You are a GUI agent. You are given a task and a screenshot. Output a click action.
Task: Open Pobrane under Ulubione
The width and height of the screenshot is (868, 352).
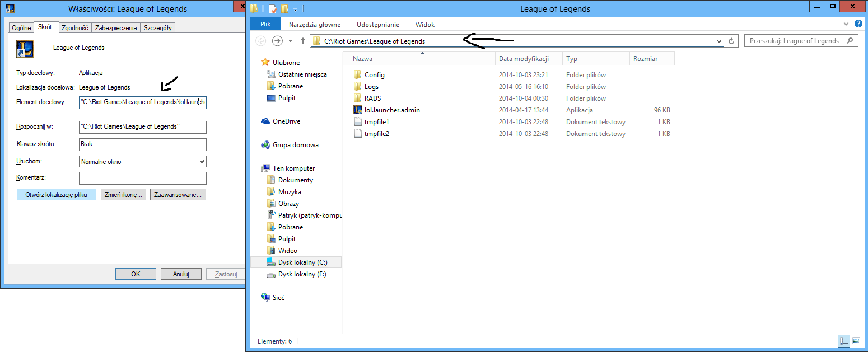[x=291, y=86]
